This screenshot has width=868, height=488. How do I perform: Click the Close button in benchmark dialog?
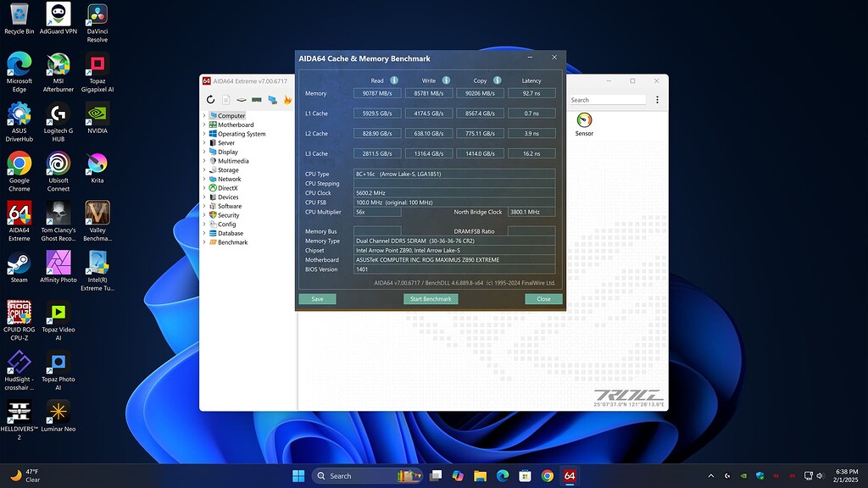click(x=543, y=299)
